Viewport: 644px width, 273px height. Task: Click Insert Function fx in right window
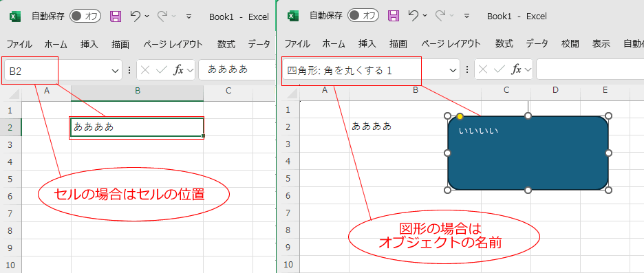click(517, 70)
